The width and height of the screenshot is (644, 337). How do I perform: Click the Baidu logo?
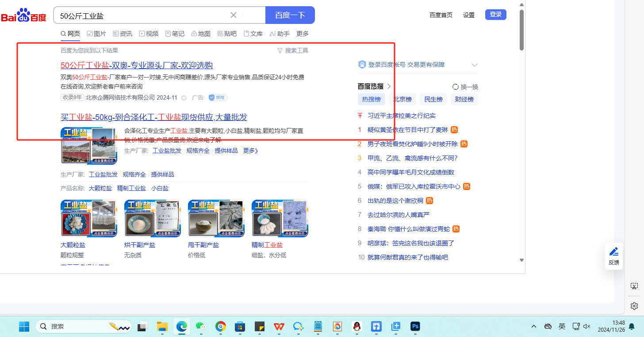(24, 15)
